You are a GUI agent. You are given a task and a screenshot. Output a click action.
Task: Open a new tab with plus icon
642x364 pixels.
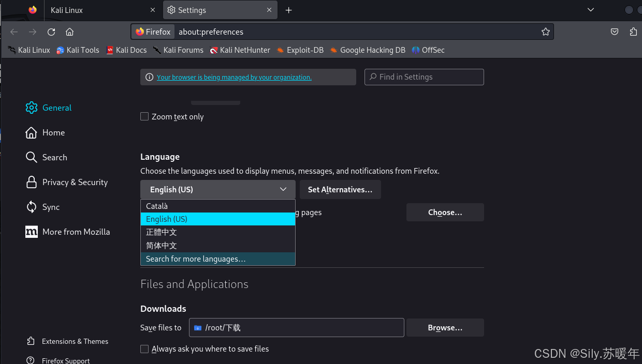tap(289, 10)
